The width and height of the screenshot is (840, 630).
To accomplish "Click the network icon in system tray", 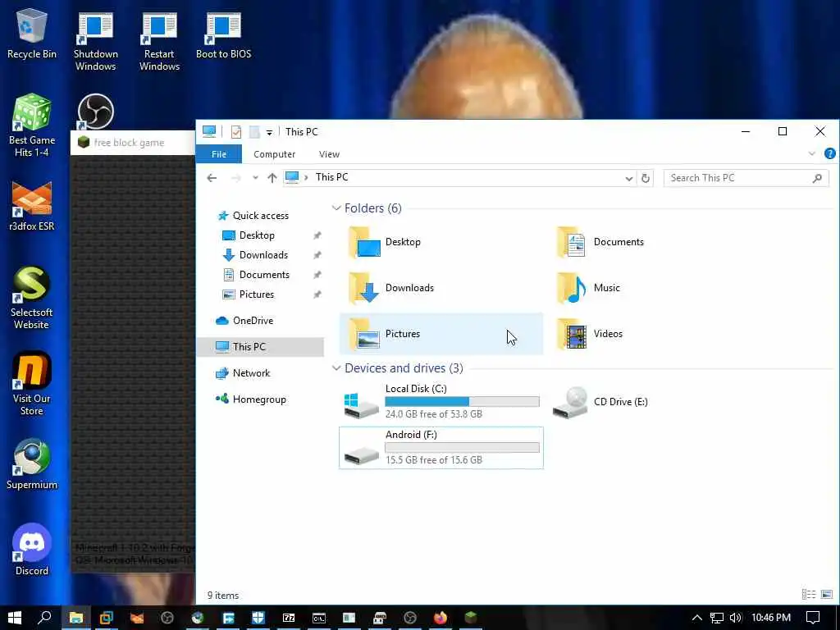I will click(717, 618).
